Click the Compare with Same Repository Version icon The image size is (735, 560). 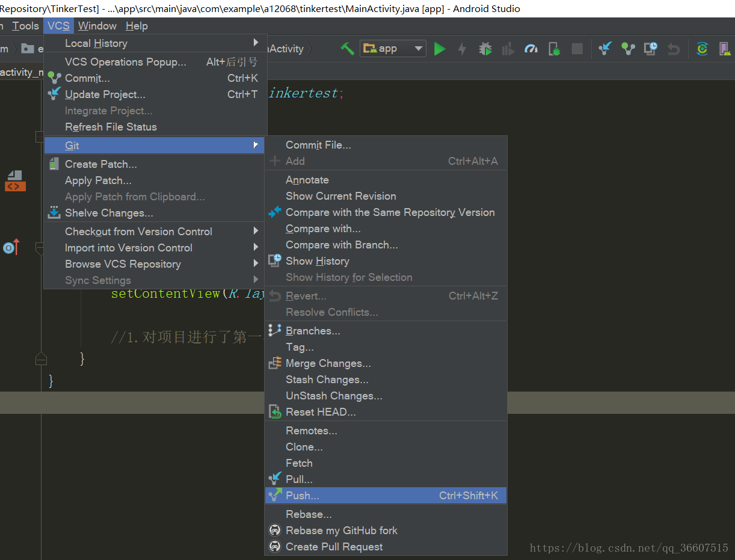coord(275,212)
